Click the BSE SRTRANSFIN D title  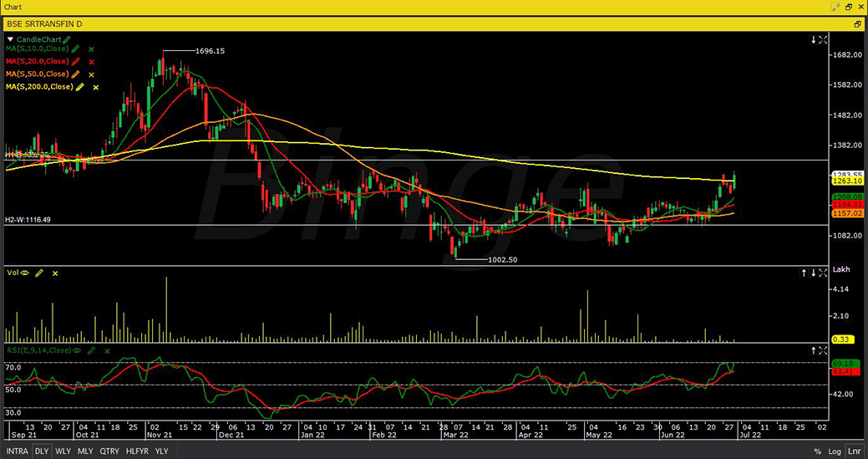pos(43,24)
